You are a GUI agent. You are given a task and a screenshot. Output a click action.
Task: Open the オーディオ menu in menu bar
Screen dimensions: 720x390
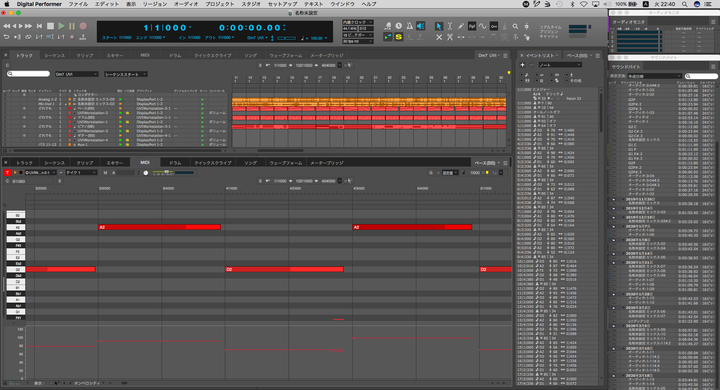point(186,4)
